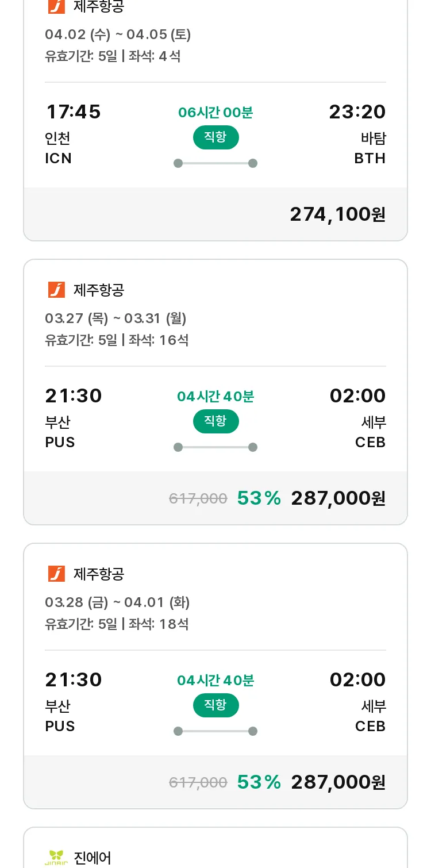Click the route line on the Incheon–Batam flight

[x=215, y=163]
